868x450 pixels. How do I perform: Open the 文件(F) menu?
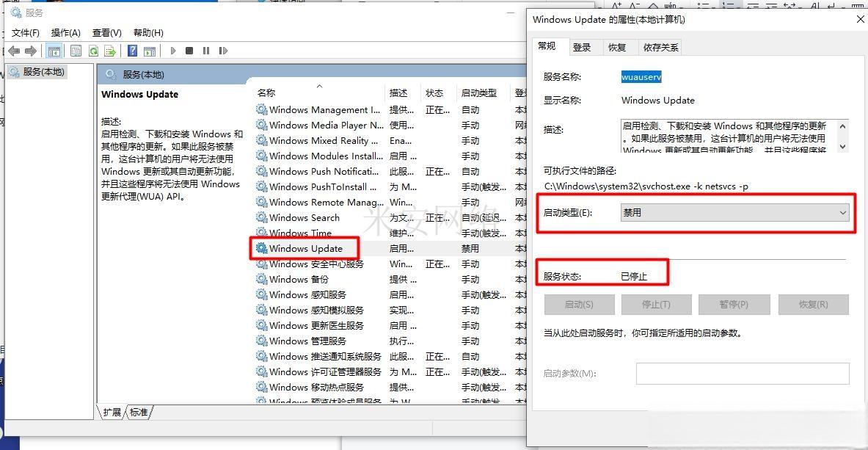[x=26, y=33]
